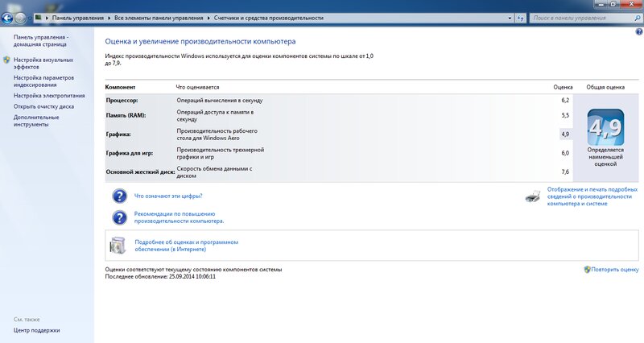Viewport: 644px width, 343px height.
Task: Click the 4,9 overall score badge
Action: [x=605, y=127]
